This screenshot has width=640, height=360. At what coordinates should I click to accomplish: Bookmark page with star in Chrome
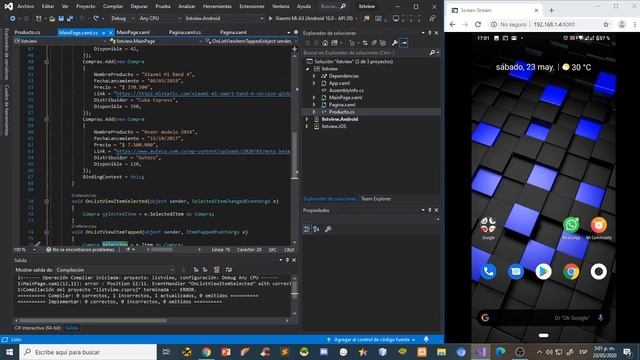click(606, 24)
